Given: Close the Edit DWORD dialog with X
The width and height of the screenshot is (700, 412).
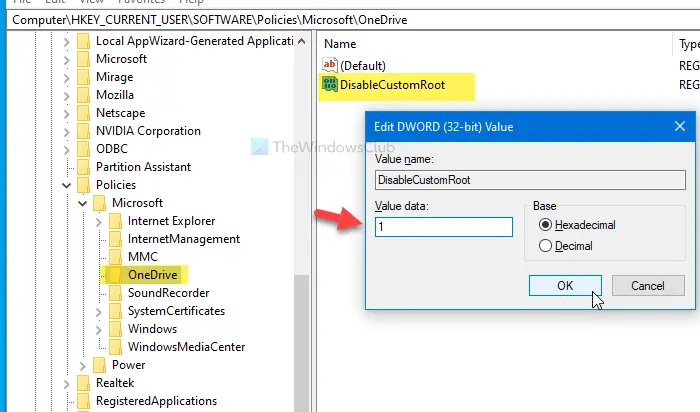Looking at the screenshot, I should coord(679,126).
